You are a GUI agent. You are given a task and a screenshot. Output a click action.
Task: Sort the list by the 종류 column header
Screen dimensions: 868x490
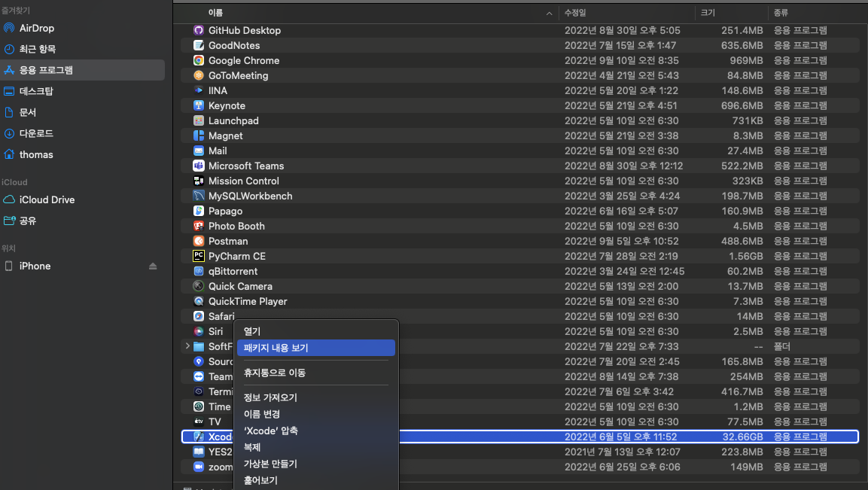781,13
